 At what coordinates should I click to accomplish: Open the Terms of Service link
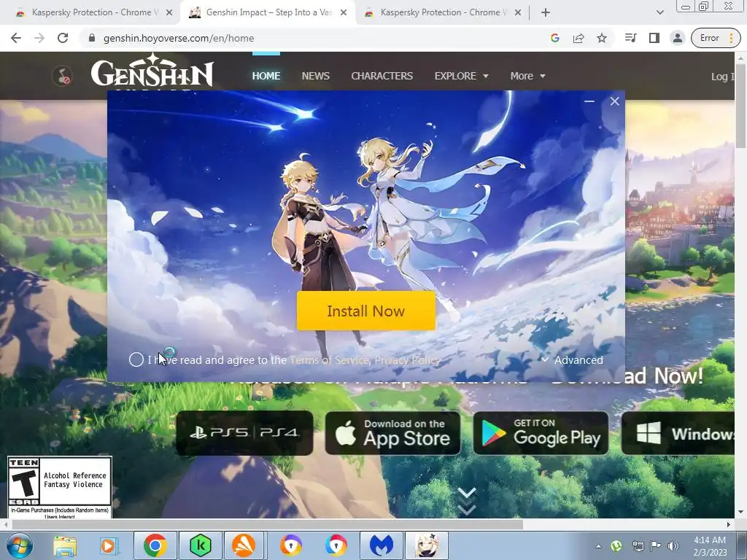pos(330,360)
